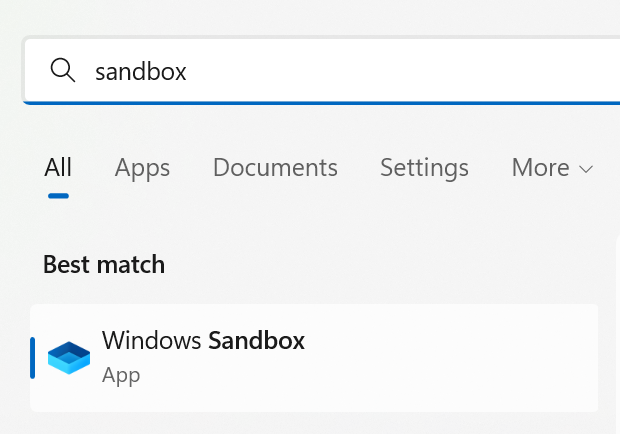Click the blue bottom border of search box
This screenshot has width=620, height=434.
(320, 102)
